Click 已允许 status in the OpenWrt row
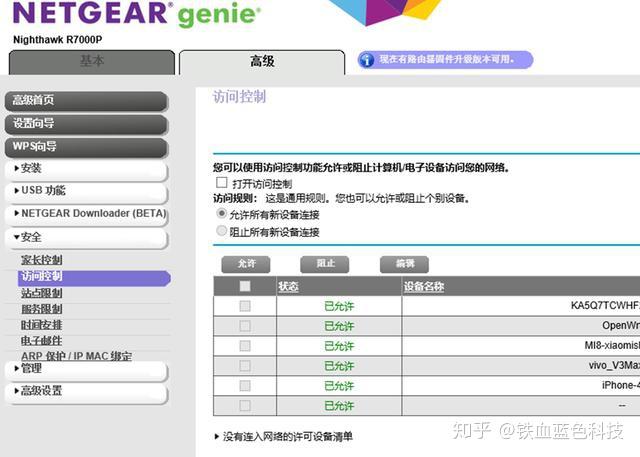Viewport: 640px width, 457px height. tap(339, 326)
